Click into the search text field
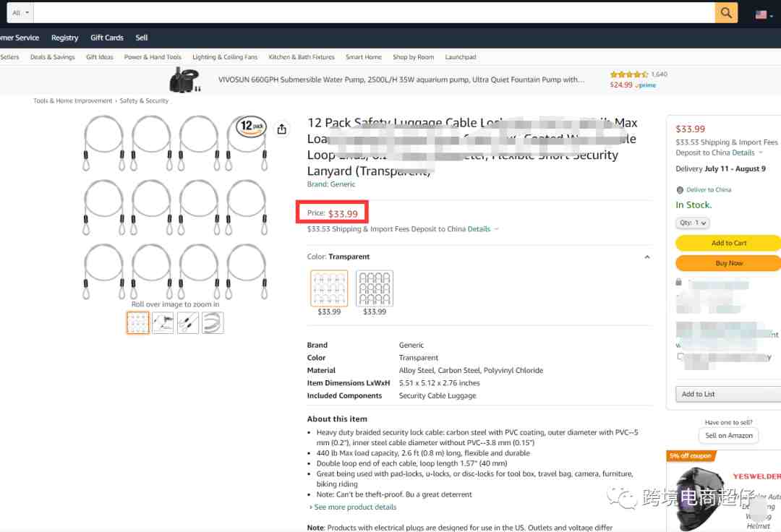The height and width of the screenshot is (532, 781). (x=374, y=13)
